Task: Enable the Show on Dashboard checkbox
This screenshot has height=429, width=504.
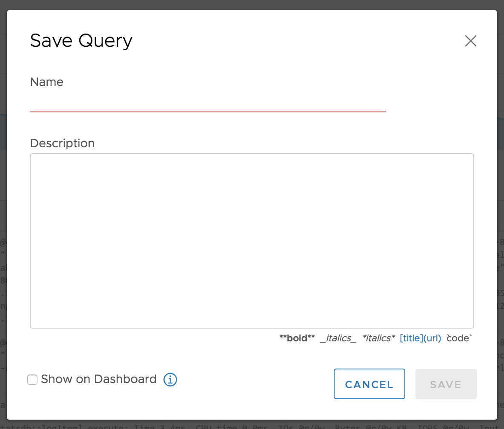Action: pos(32,380)
